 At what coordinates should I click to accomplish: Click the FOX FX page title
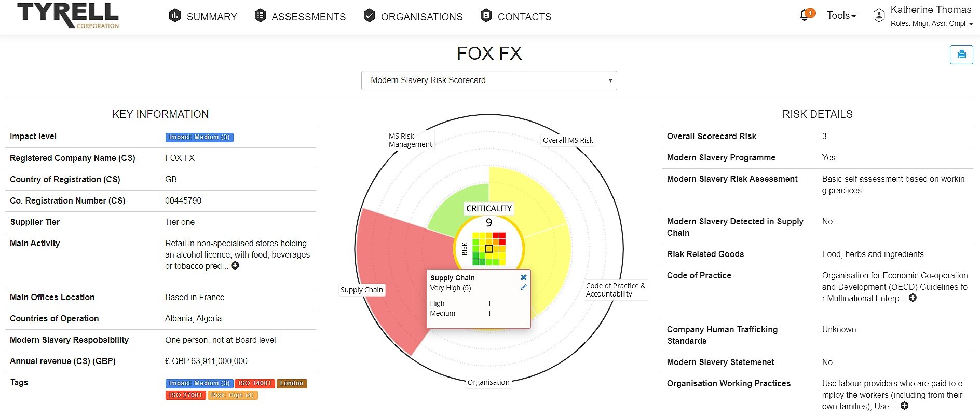point(489,53)
